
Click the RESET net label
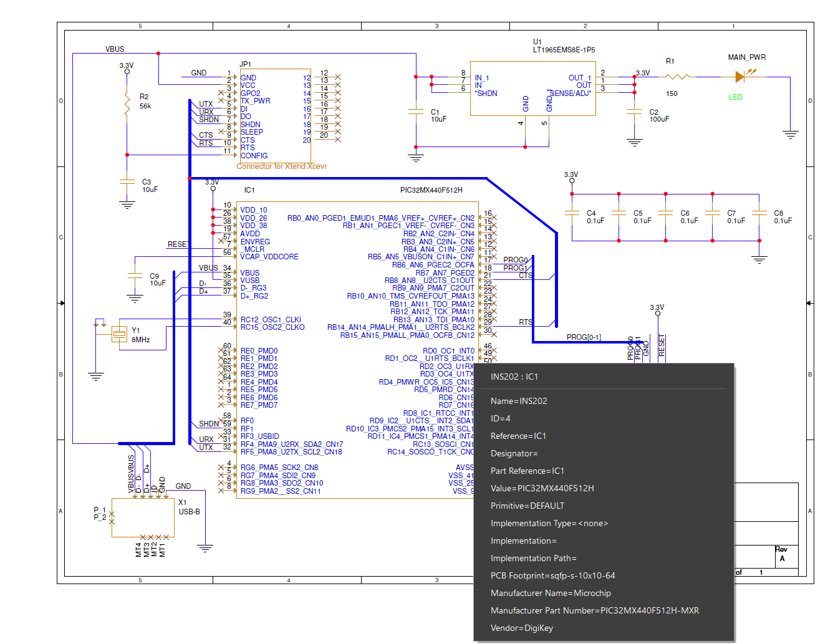178,244
